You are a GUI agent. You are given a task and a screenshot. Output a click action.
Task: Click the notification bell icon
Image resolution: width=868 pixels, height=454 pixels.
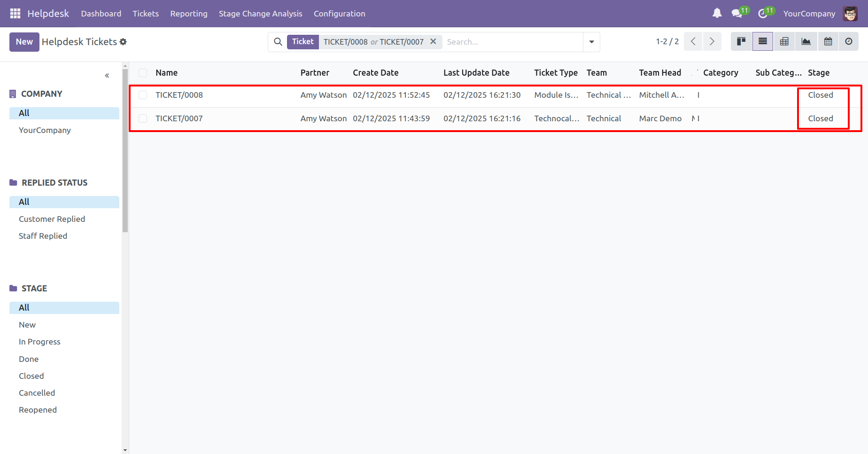(717, 14)
